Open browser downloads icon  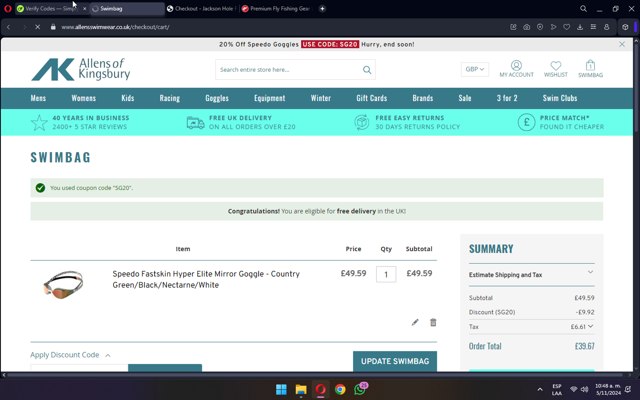point(580,27)
